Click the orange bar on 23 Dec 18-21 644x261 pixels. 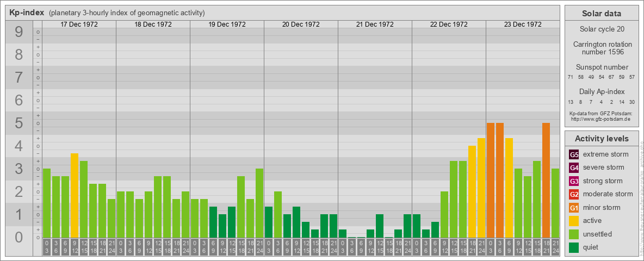click(546, 180)
